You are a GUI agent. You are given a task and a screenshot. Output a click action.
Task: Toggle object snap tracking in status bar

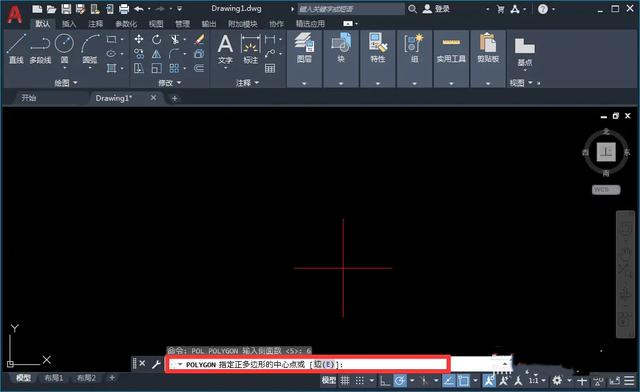tap(449, 381)
